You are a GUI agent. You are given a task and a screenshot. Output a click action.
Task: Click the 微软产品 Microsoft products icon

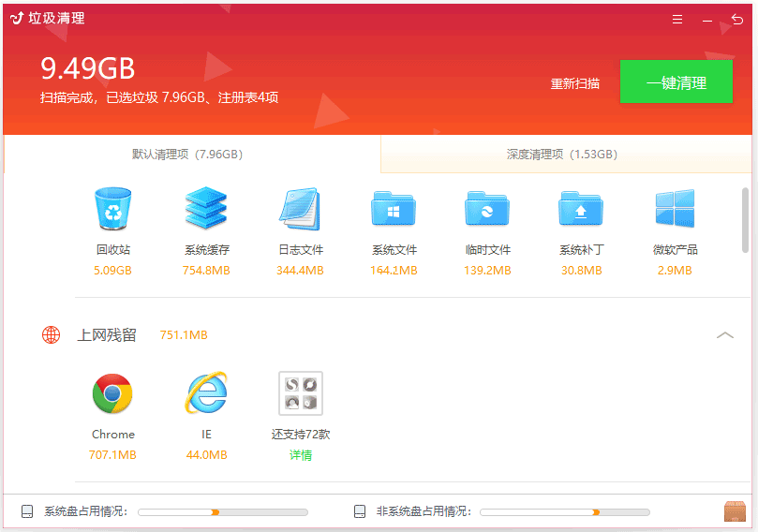coord(675,208)
